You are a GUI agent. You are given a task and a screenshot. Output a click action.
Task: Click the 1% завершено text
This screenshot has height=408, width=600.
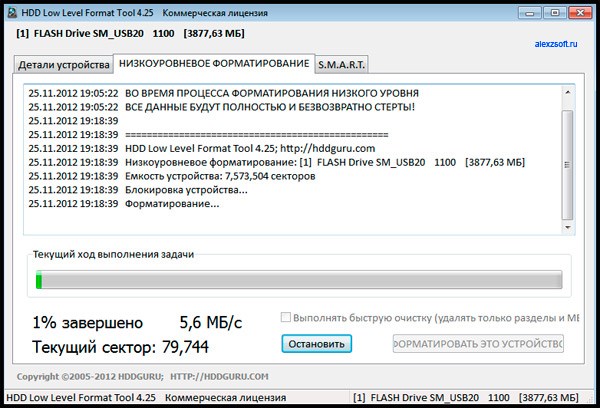coord(88,323)
